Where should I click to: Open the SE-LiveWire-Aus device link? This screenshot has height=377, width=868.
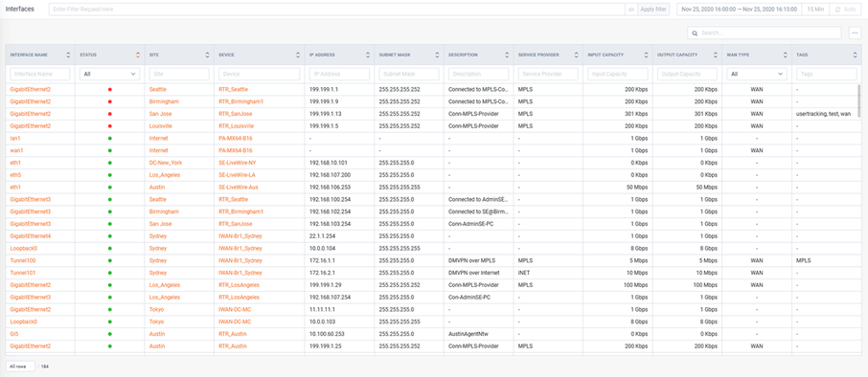pyautogui.click(x=238, y=187)
